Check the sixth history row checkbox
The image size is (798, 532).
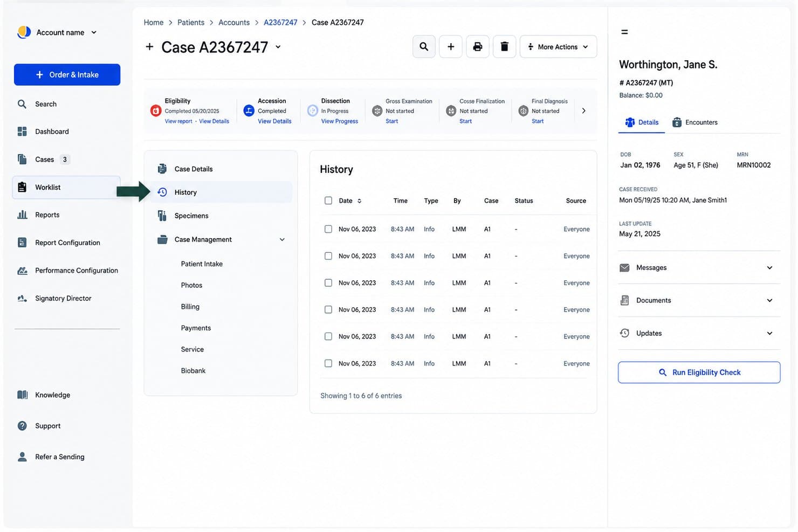point(328,363)
